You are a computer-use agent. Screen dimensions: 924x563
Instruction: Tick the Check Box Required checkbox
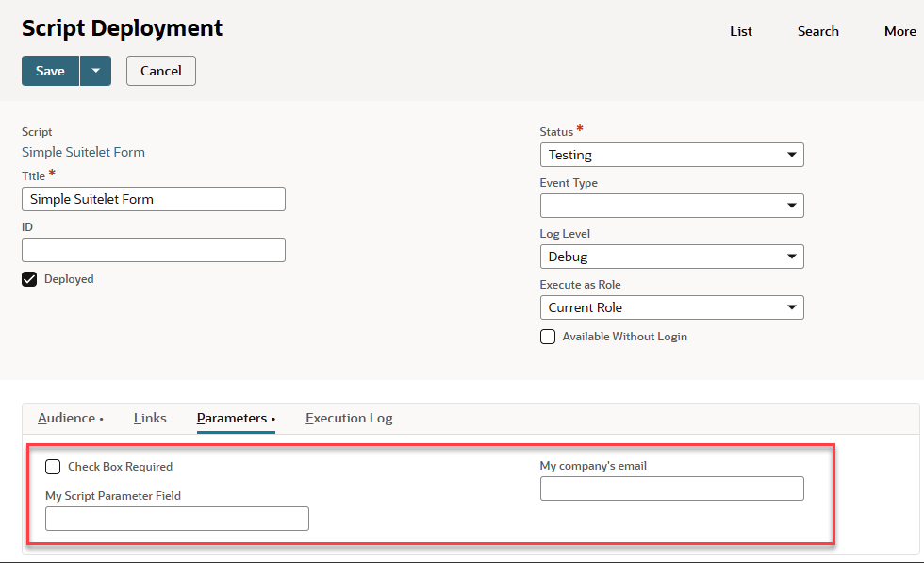53,467
